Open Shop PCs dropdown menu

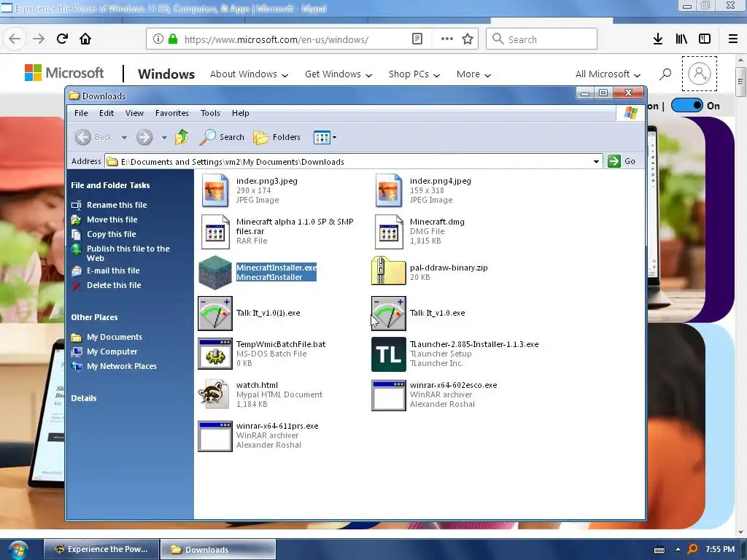[414, 74]
